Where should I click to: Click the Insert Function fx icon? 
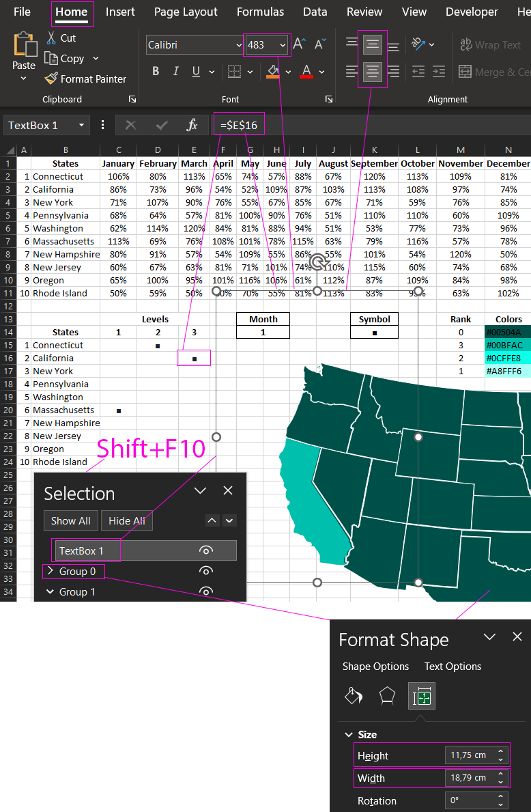pyautogui.click(x=192, y=125)
